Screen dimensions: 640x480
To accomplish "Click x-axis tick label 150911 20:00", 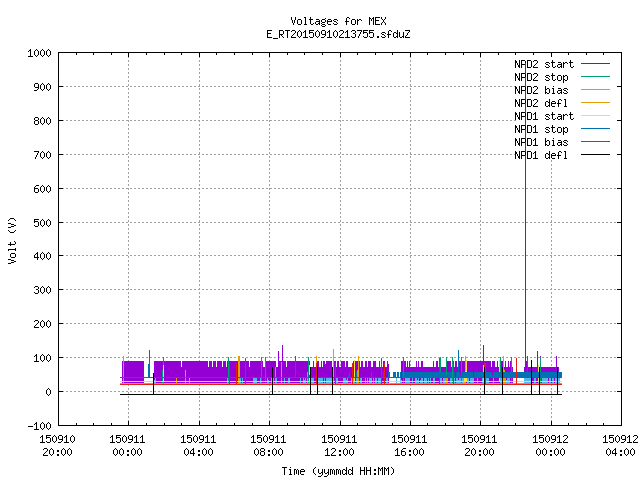I will click(x=480, y=446).
